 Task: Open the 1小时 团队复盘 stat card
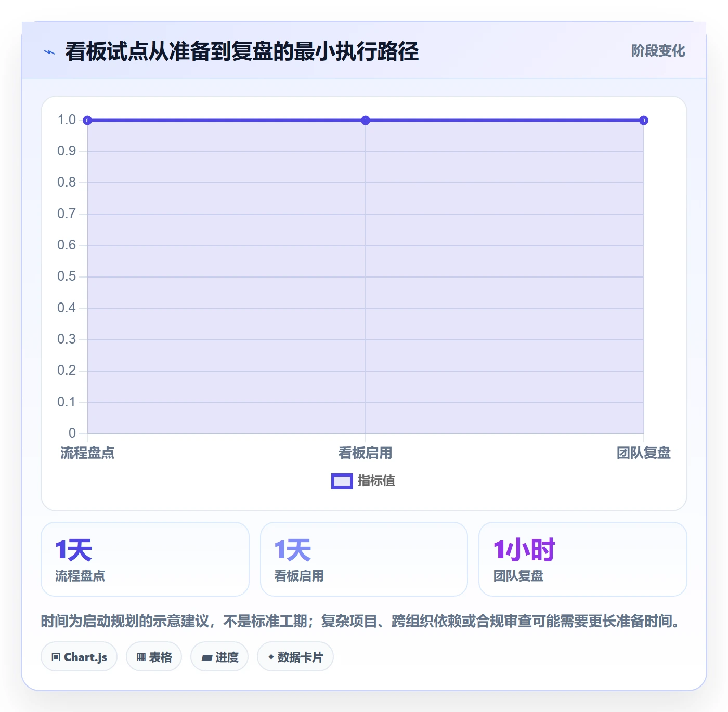point(583,559)
